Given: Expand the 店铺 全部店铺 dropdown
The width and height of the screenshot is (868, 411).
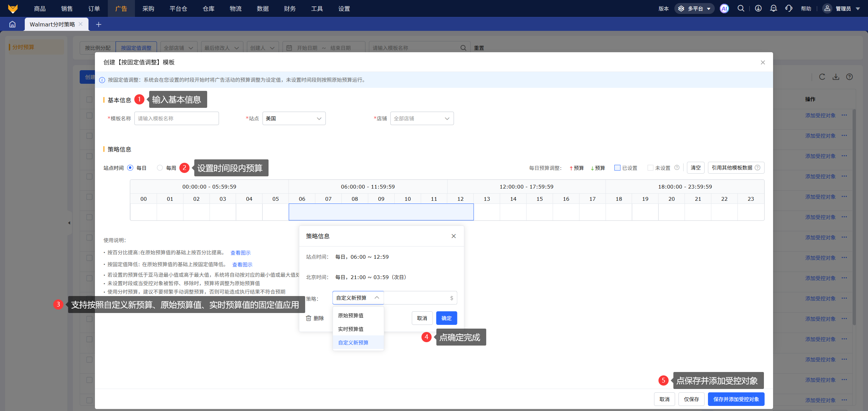Looking at the screenshot, I should 421,118.
